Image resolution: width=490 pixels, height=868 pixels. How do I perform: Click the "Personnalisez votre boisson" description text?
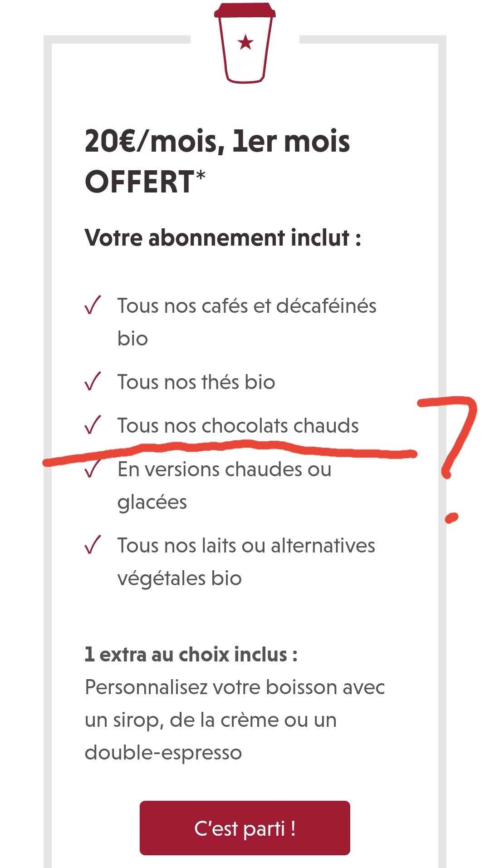235,720
